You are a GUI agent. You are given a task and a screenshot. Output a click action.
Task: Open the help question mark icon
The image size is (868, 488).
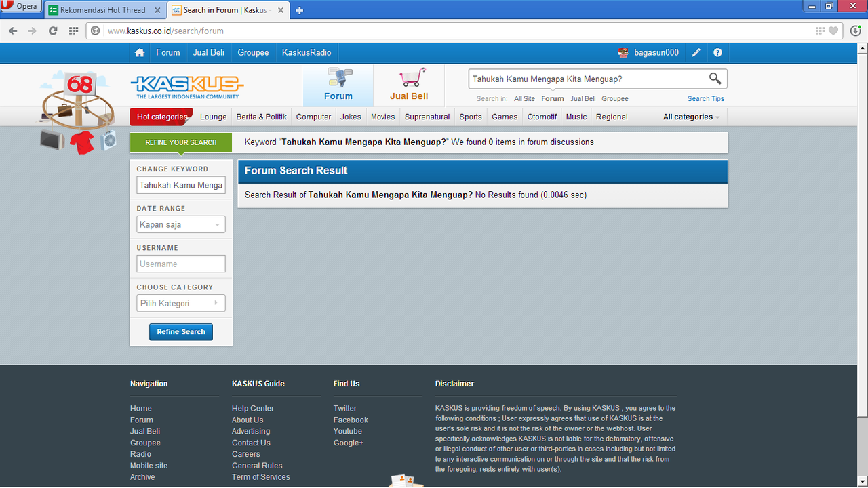717,53
